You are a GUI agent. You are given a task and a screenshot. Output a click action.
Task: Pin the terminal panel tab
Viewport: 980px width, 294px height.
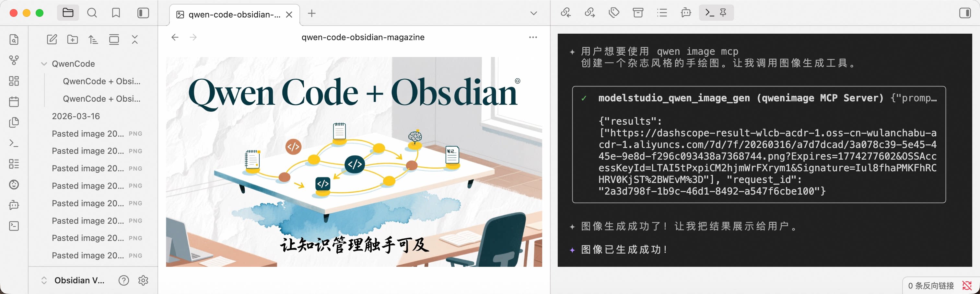point(724,13)
